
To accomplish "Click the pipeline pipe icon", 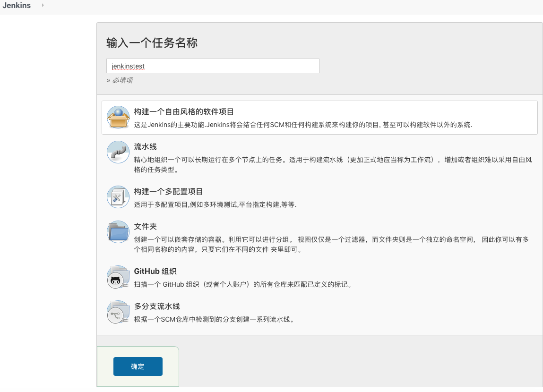I will click(118, 152).
